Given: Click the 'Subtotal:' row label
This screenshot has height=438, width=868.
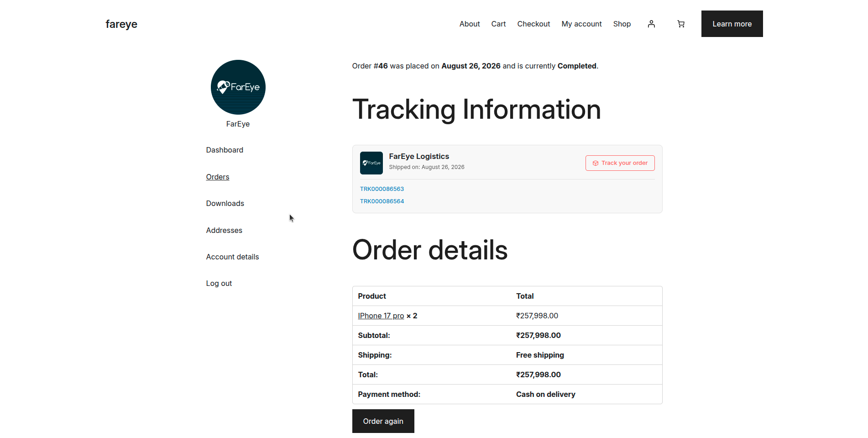Looking at the screenshot, I should pos(374,335).
